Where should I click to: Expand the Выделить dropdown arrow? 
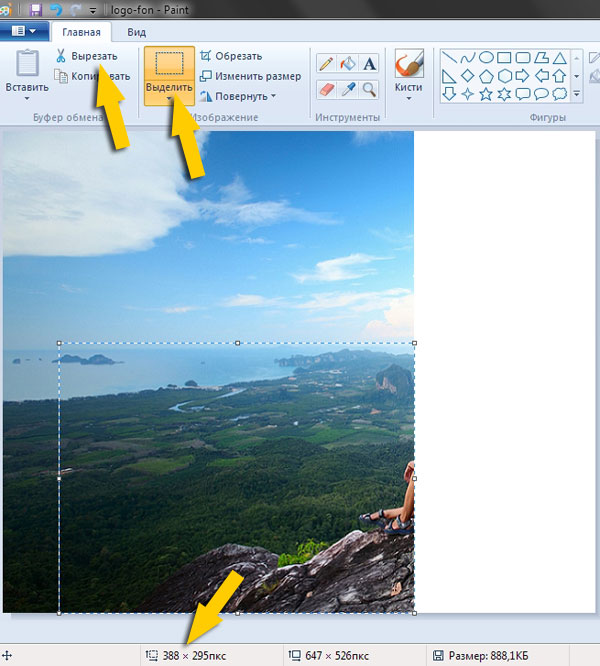(169, 100)
